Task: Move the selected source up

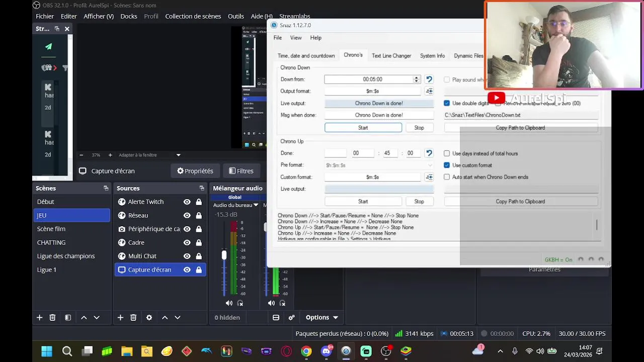Action: click(x=165, y=317)
